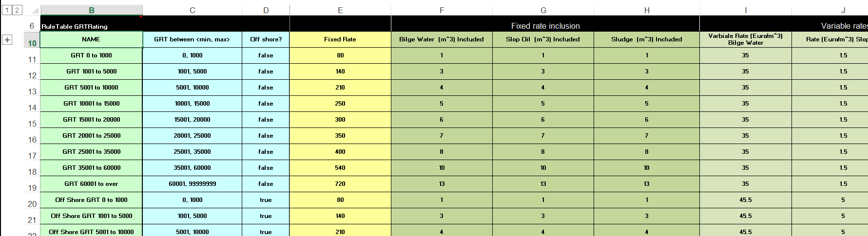
Task: Click the Fixed Rate header cell
Action: (340, 39)
